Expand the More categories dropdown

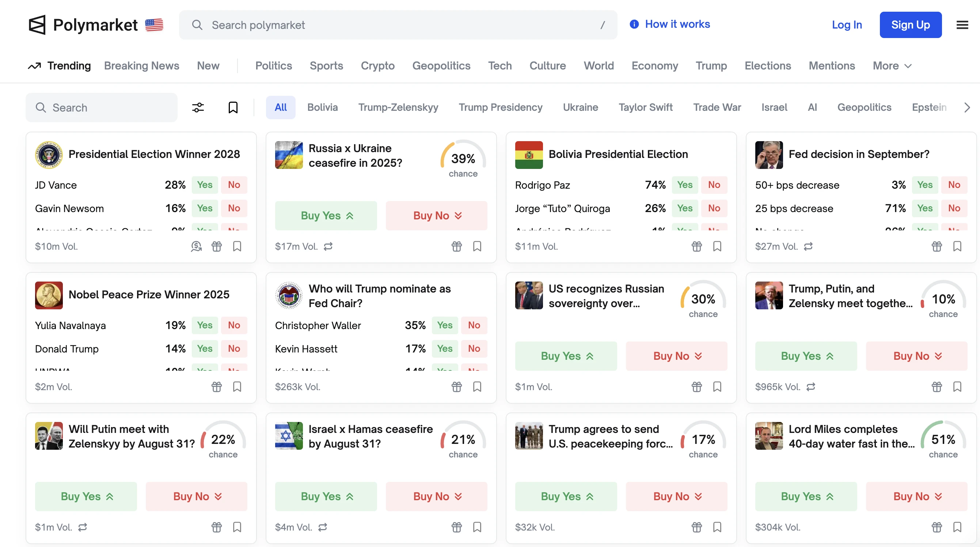click(x=892, y=66)
